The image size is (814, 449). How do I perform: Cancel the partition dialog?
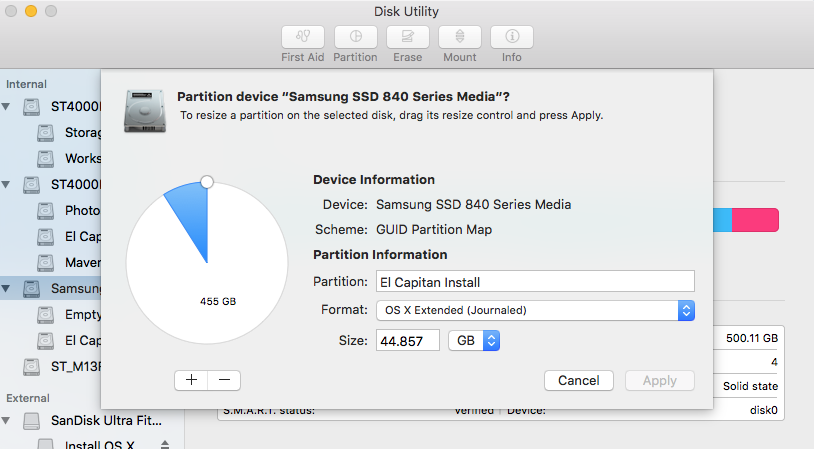pyautogui.click(x=579, y=380)
